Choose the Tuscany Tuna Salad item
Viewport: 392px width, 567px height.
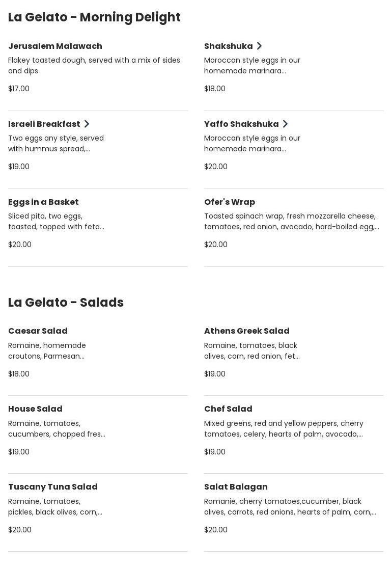point(52,487)
